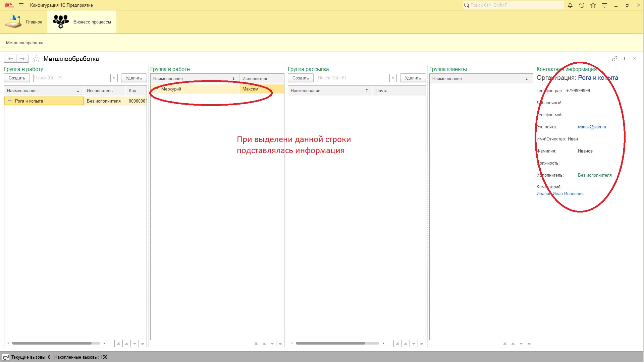This screenshot has height=362, width=644.
Task: Focus the Группа рассылка search field
Action: coord(353,78)
